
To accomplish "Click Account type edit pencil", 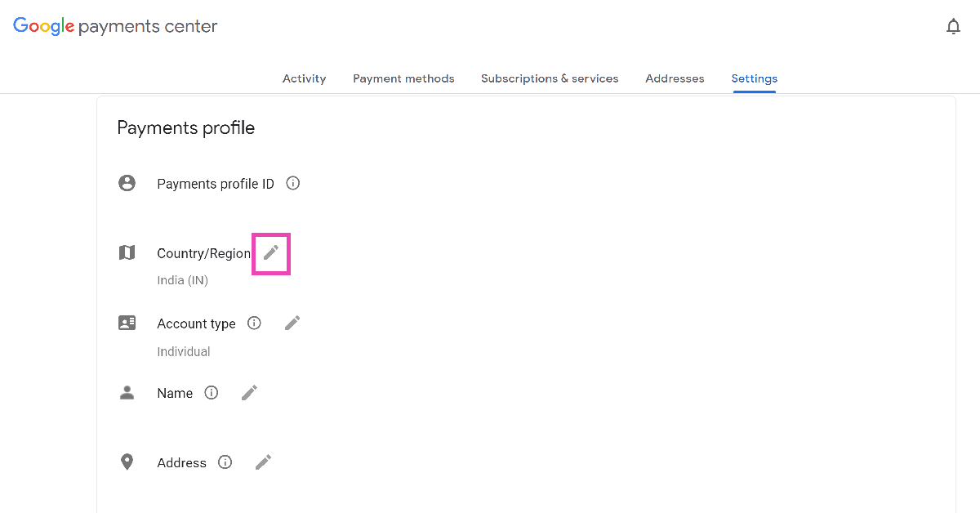I will pyautogui.click(x=292, y=323).
